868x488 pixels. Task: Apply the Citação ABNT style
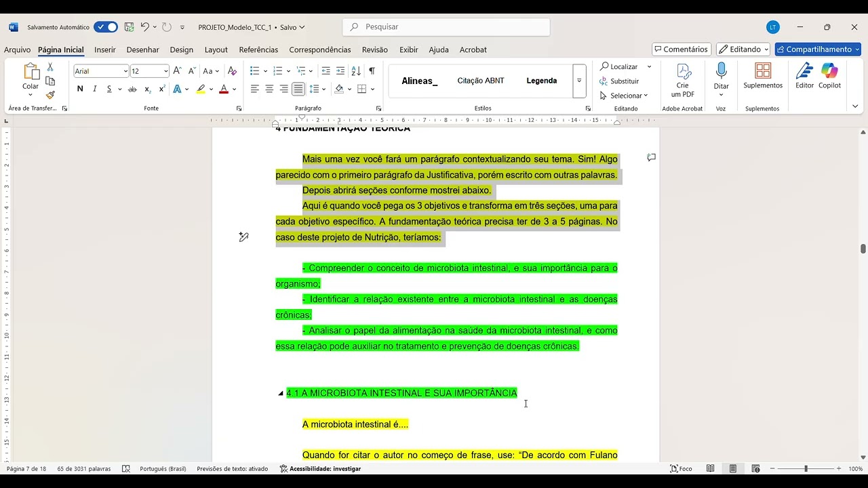point(481,81)
